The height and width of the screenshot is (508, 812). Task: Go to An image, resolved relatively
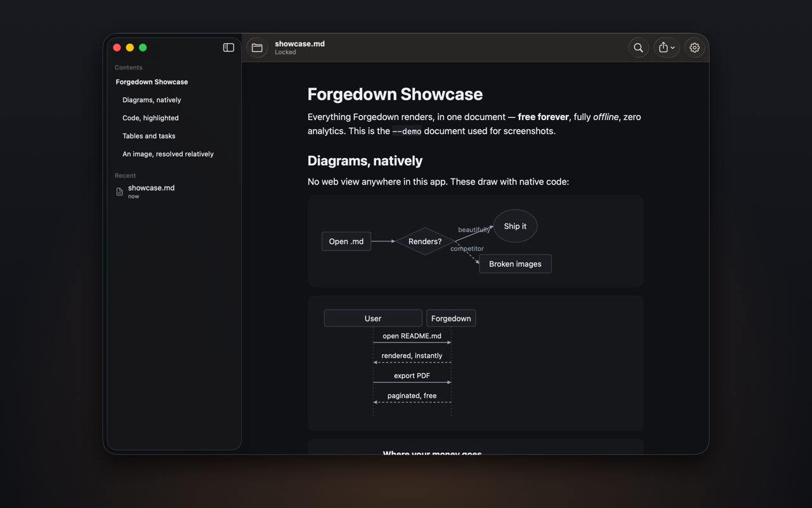pos(168,154)
